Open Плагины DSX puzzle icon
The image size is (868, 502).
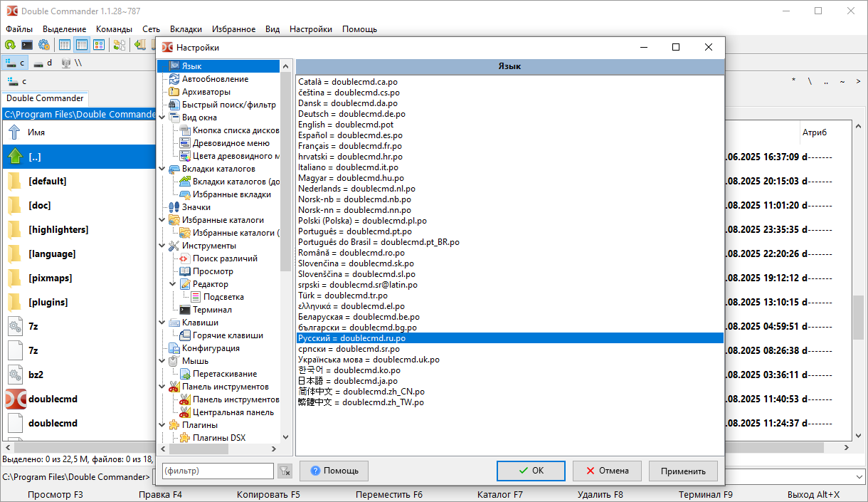[185, 438]
